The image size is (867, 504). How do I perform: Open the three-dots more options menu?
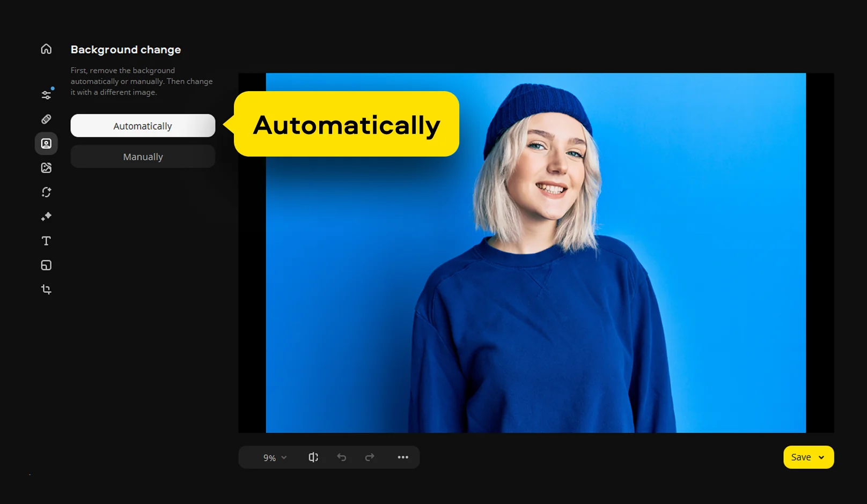[x=403, y=457]
